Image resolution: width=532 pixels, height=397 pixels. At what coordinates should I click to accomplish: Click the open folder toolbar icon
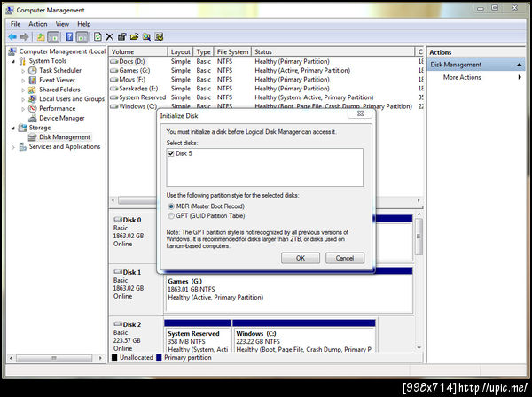coord(135,36)
